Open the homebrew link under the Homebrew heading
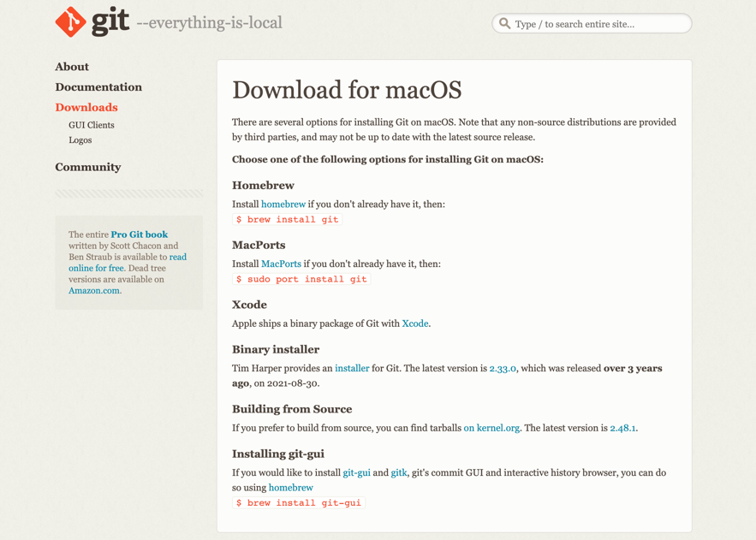 tap(283, 204)
